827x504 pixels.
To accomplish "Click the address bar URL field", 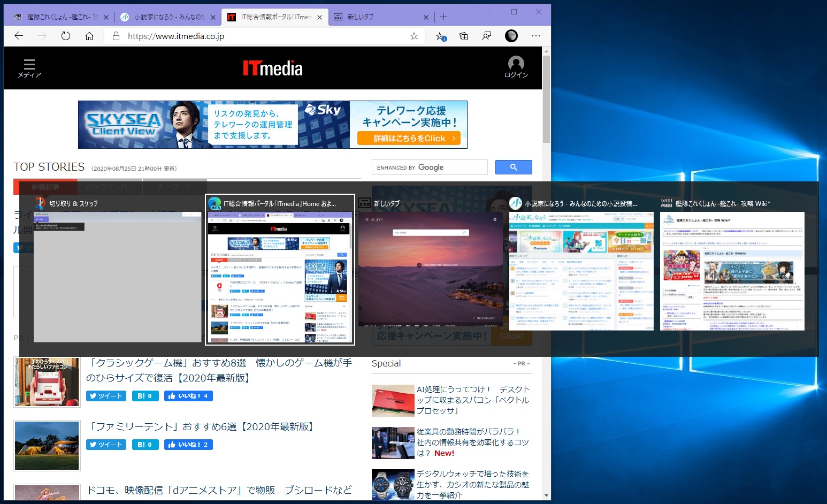I will (265, 36).
